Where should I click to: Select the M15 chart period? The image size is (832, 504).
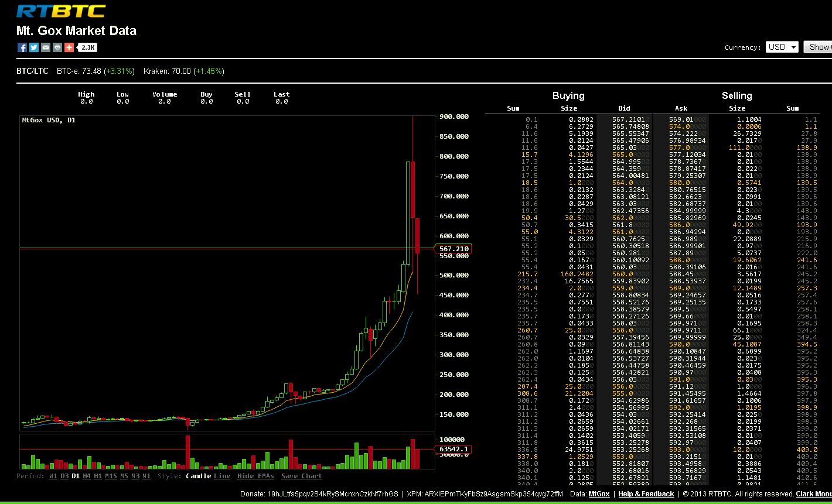point(111,476)
